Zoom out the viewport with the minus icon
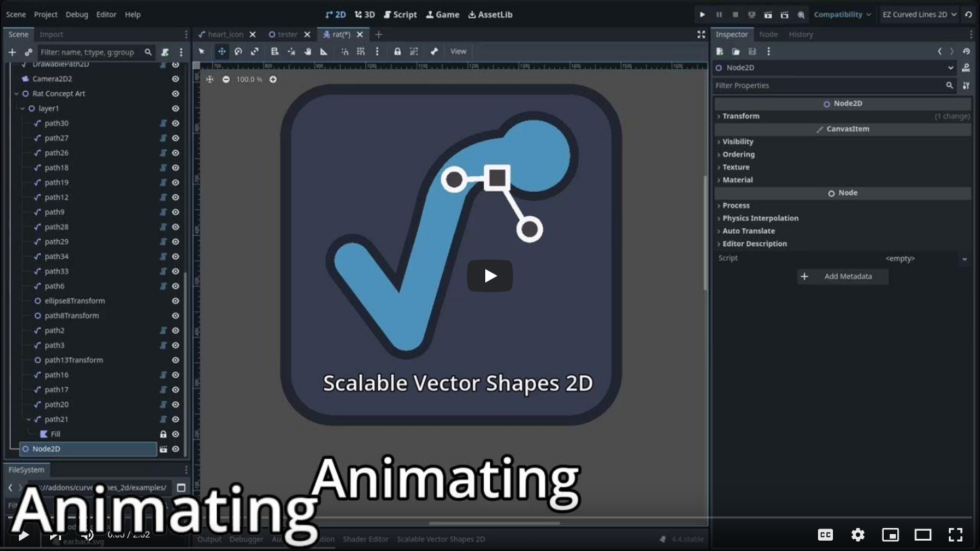Screen dimensions: 980x551 226,79
